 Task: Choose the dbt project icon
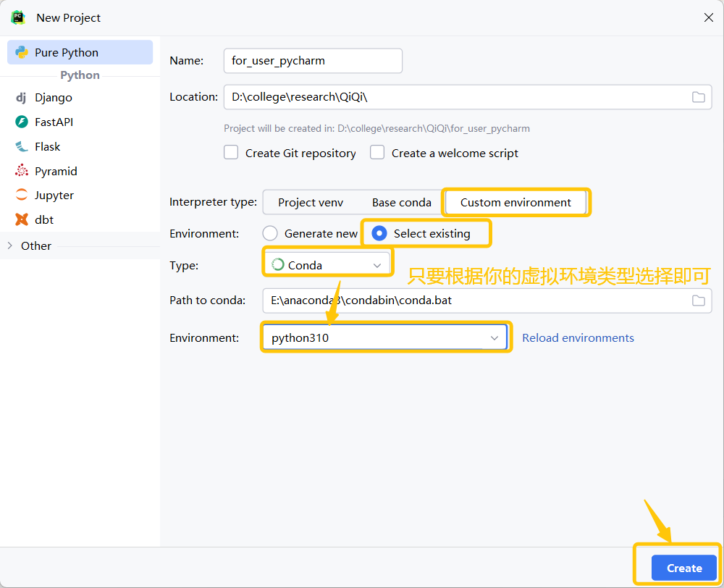coord(21,220)
